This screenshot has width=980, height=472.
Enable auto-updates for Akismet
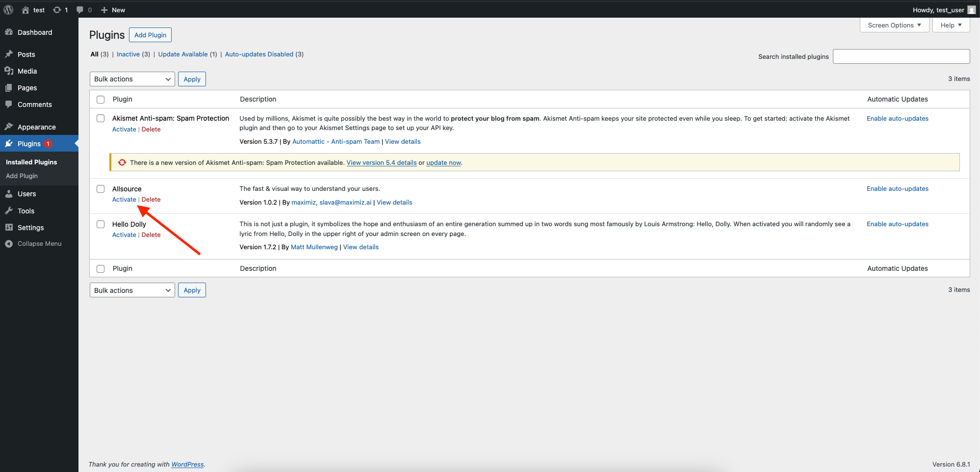pyautogui.click(x=898, y=118)
